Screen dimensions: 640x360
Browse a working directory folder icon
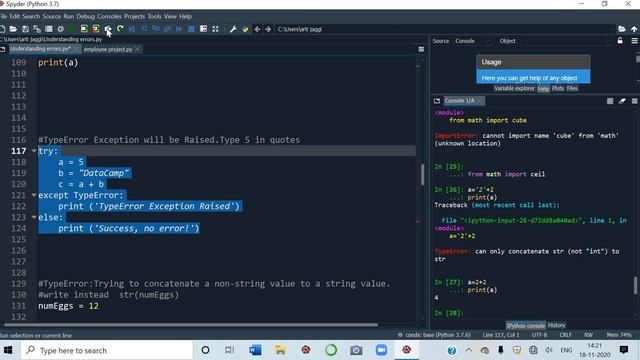(x=622, y=29)
